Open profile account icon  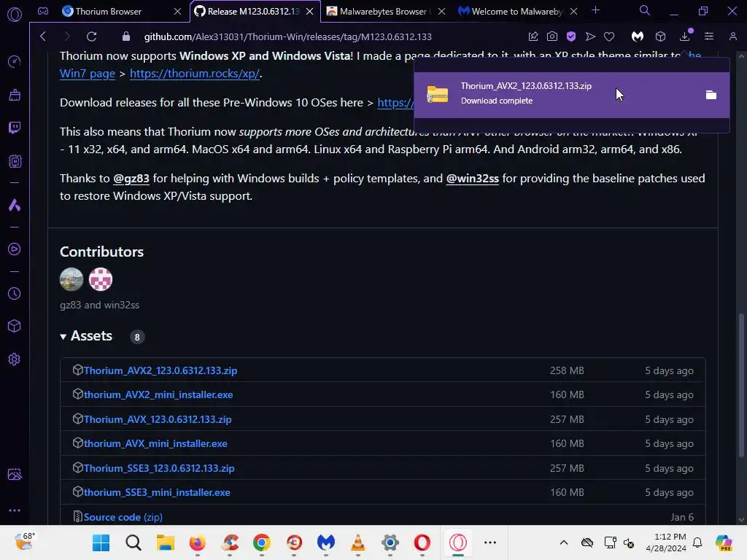[732, 36]
